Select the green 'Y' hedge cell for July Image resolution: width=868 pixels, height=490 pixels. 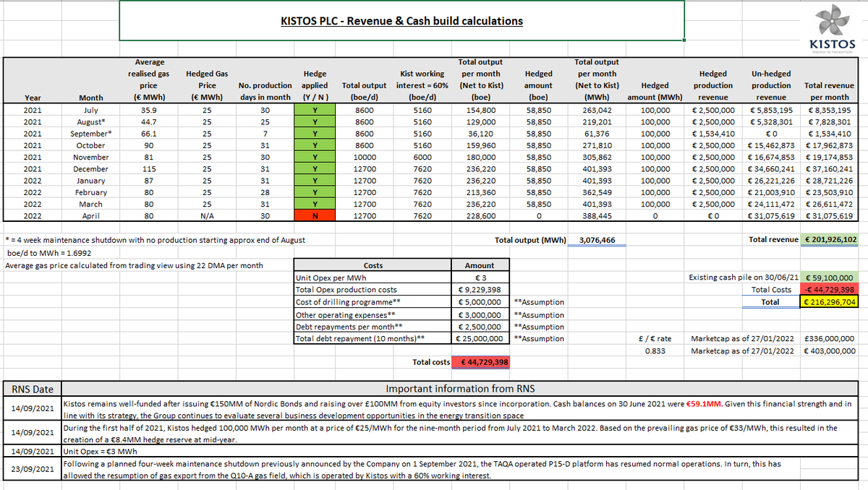pyautogui.click(x=314, y=110)
